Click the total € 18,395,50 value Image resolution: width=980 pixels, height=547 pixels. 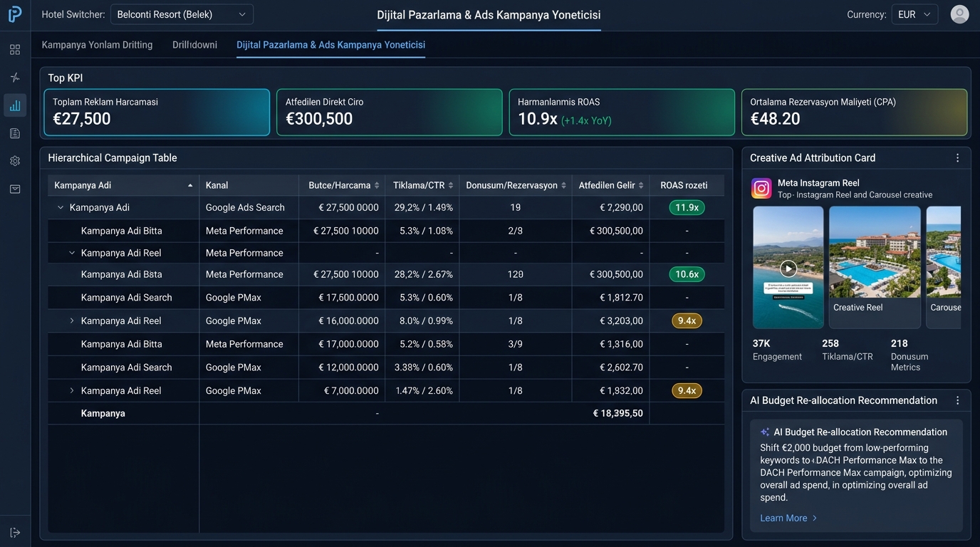[618, 414]
